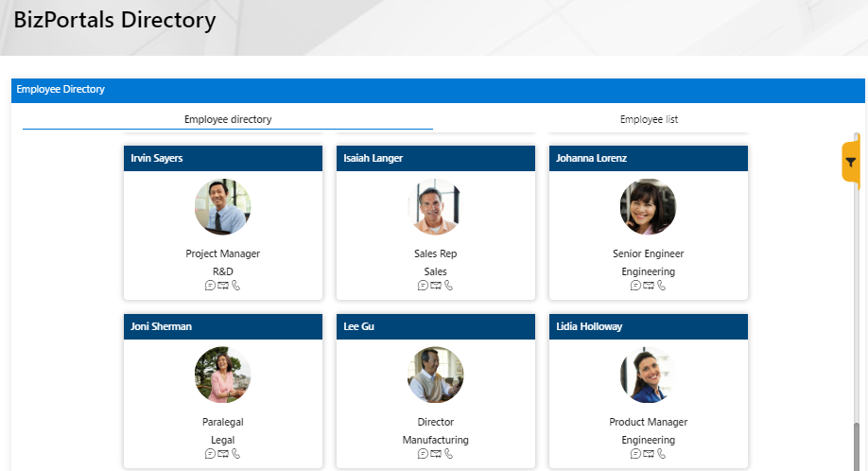Open Lee Gu name header
This screenshot has height=471, width=868.
(436, 326)
